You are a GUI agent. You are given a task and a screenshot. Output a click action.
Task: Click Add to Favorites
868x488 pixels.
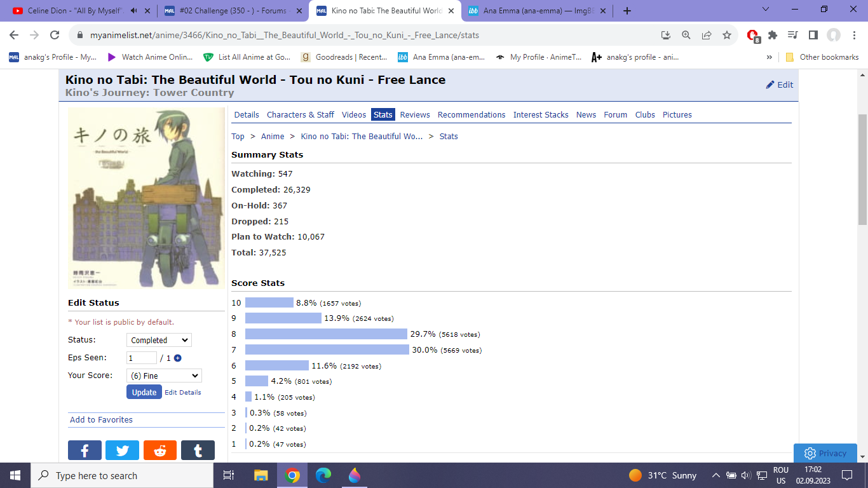tap(102, 420)
